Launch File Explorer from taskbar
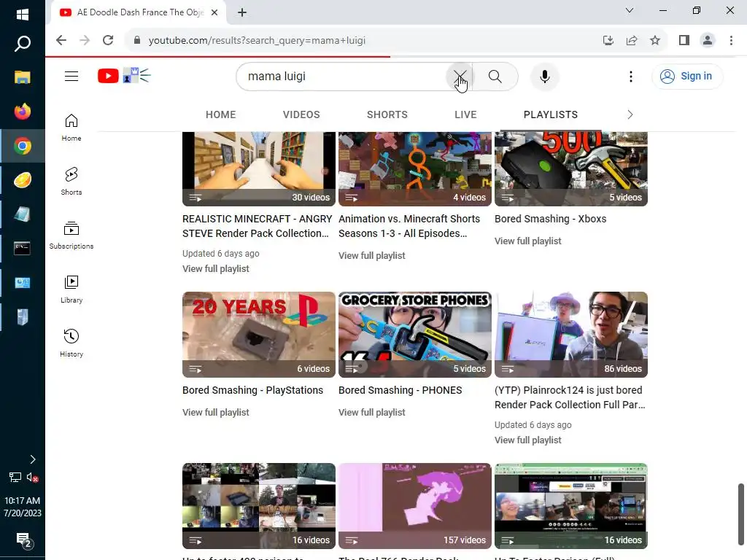This screenshot has width=747, height=560. (x=23, y=77)
